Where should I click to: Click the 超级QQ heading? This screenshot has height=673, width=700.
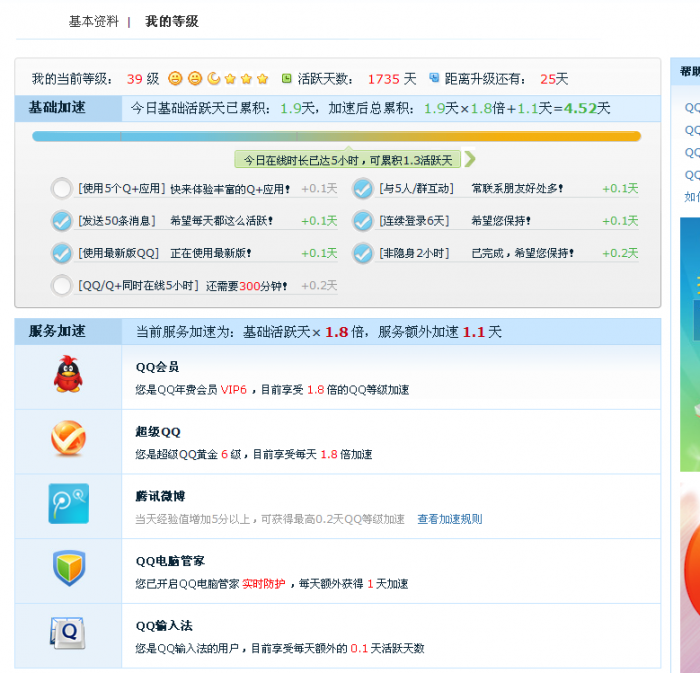point(158,432)
